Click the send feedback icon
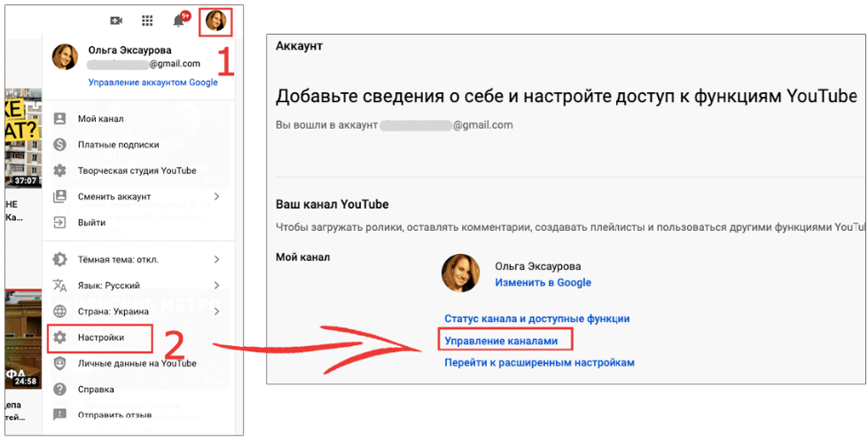The image size is (868, 442). [x=59, y=414]
